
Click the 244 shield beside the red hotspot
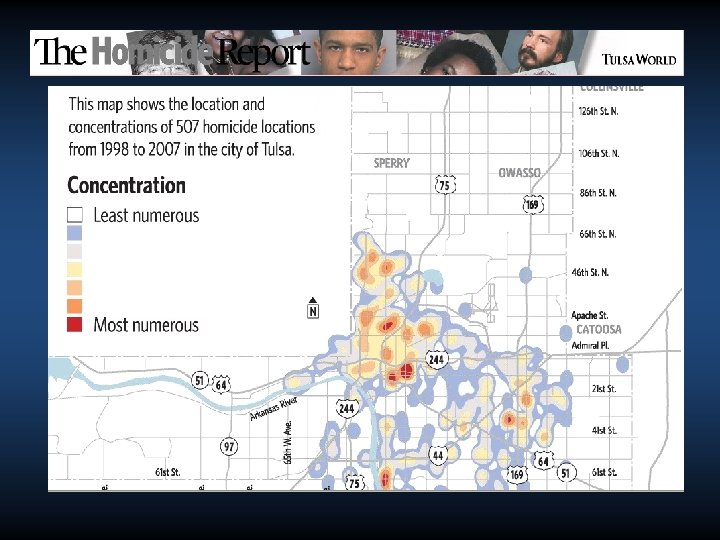(436, 359)
